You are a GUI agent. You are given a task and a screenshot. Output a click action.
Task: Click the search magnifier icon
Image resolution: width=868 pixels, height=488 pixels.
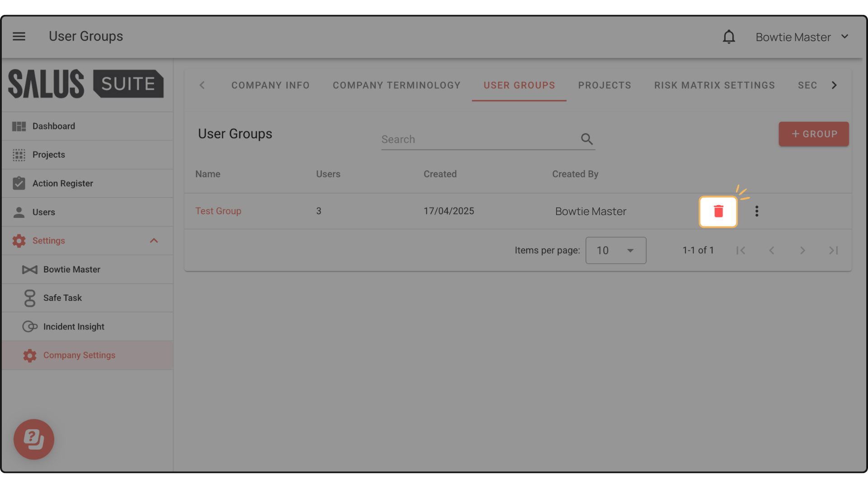(x=587, y=139)
